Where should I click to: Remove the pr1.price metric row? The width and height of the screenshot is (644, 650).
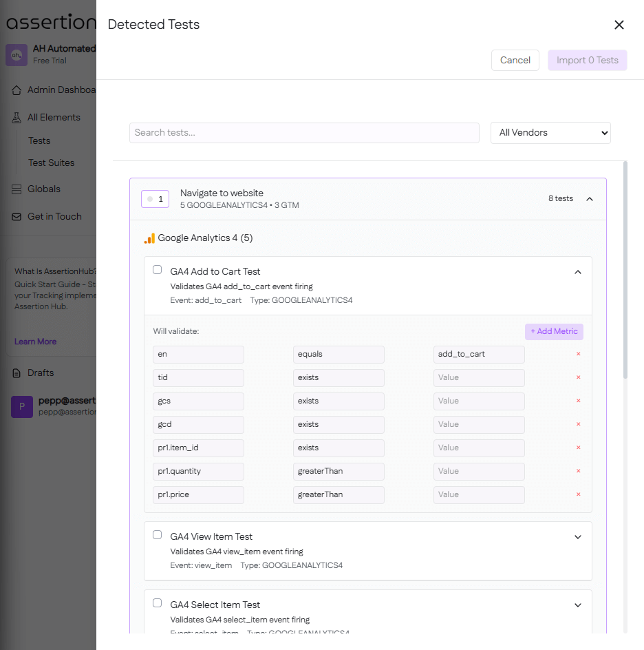coord(578,494)
